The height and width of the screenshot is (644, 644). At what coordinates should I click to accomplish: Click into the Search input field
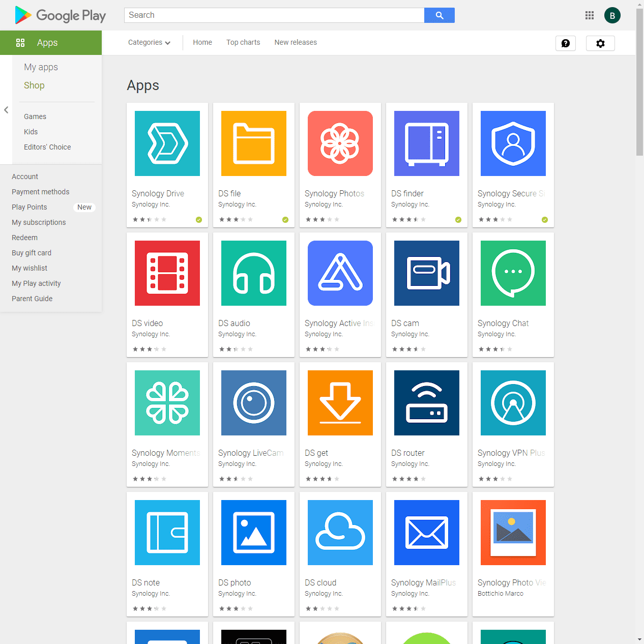274,15
